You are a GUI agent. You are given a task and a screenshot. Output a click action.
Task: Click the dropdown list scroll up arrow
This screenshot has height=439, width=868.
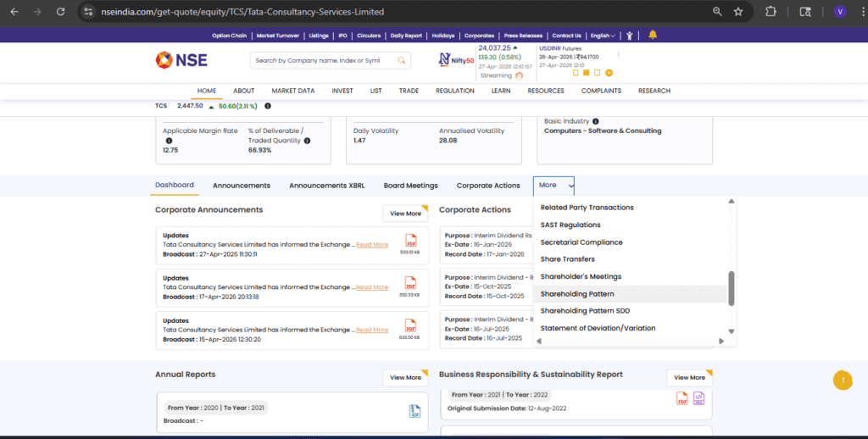pyautogui.click(x=732, y=202)
